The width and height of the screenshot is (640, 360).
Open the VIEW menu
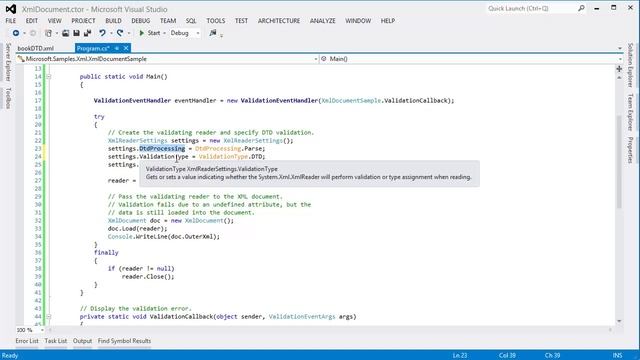(x=54, y=21)
